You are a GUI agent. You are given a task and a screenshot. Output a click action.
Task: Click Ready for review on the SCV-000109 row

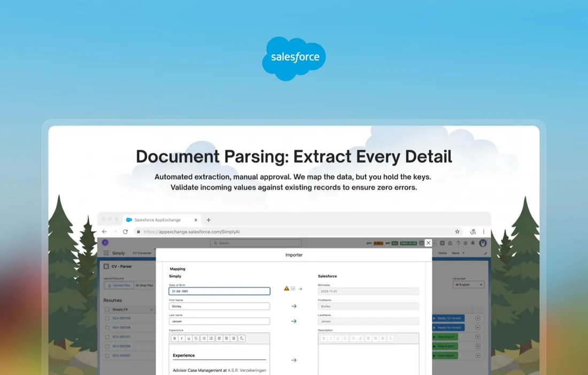(x=448, y=318)
